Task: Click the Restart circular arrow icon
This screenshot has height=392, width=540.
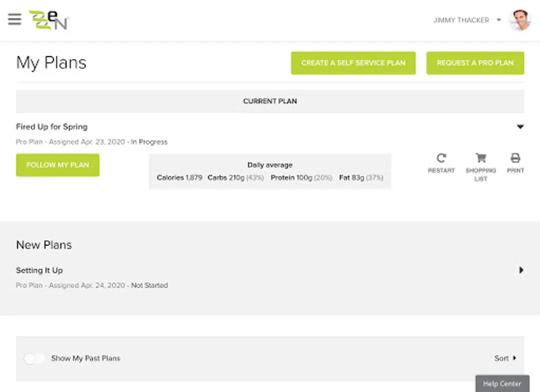Action: click(441, 158)
